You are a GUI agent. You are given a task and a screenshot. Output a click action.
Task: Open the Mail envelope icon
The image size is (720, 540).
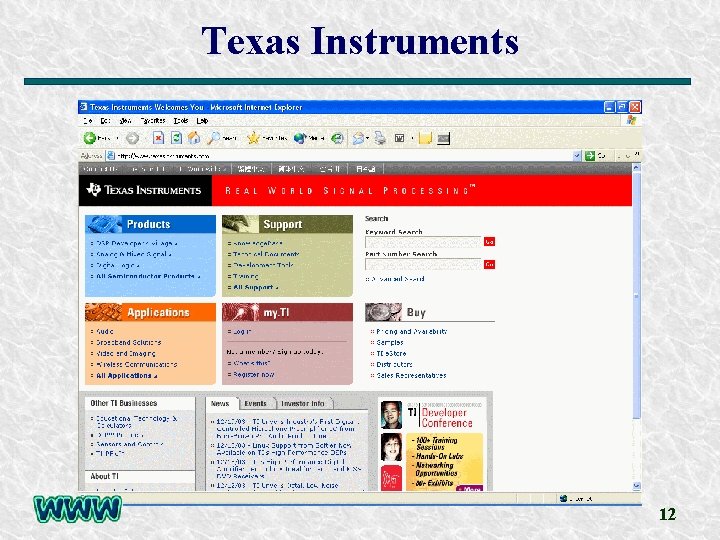[x=358, y=138]
